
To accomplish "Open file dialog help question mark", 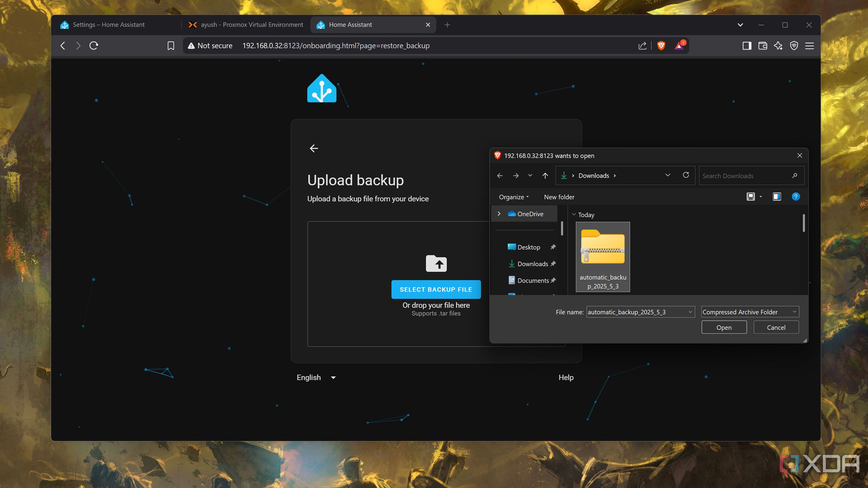I will [x=796, y=197].
